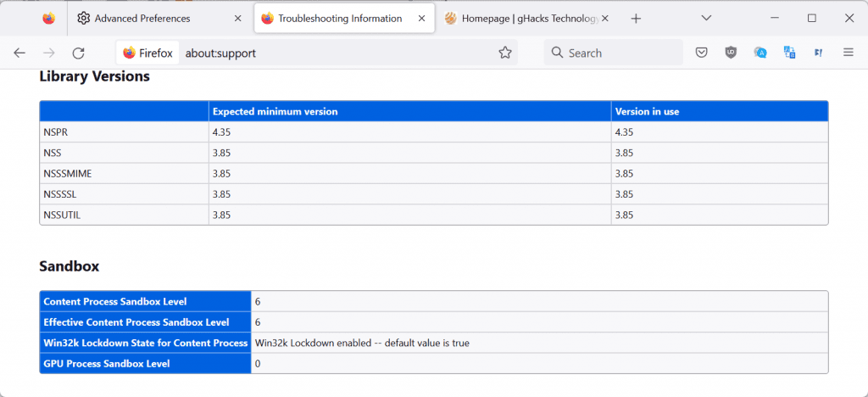Click the Library Versions heading
The width and height of the screenshot is (868, 397).
click(95, 76)
